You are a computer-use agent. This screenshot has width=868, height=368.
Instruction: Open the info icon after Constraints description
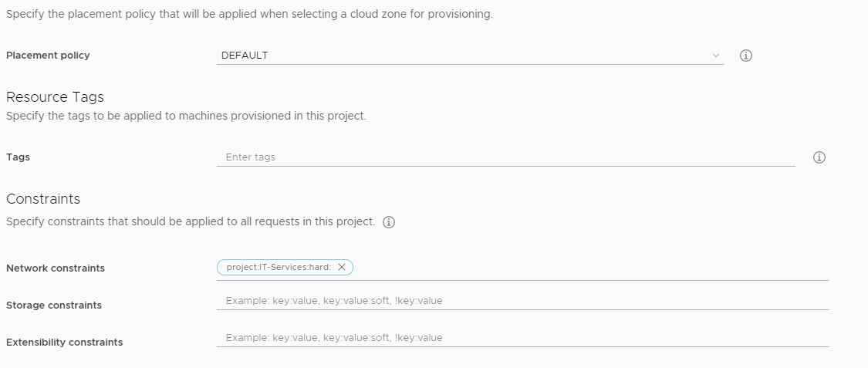pos(389,222)
